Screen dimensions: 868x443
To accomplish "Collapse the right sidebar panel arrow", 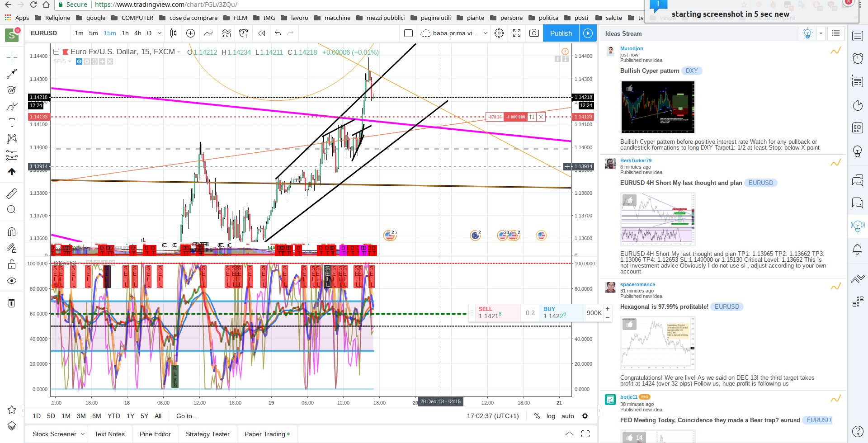I will (599, 411).
